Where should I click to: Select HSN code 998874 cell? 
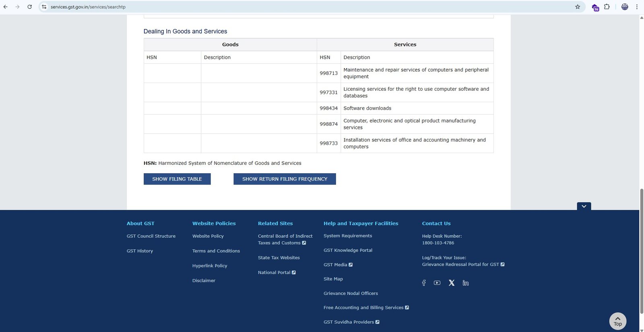(329, 124)
